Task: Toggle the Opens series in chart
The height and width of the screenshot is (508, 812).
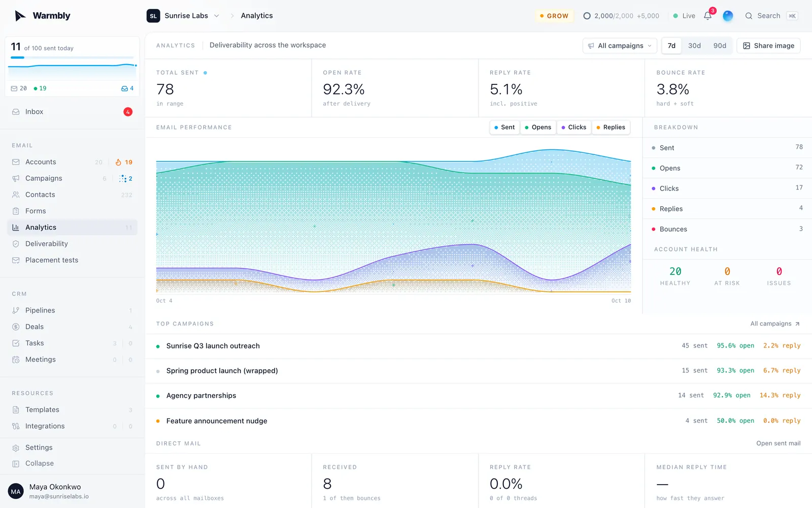Action: pos(538,128)
